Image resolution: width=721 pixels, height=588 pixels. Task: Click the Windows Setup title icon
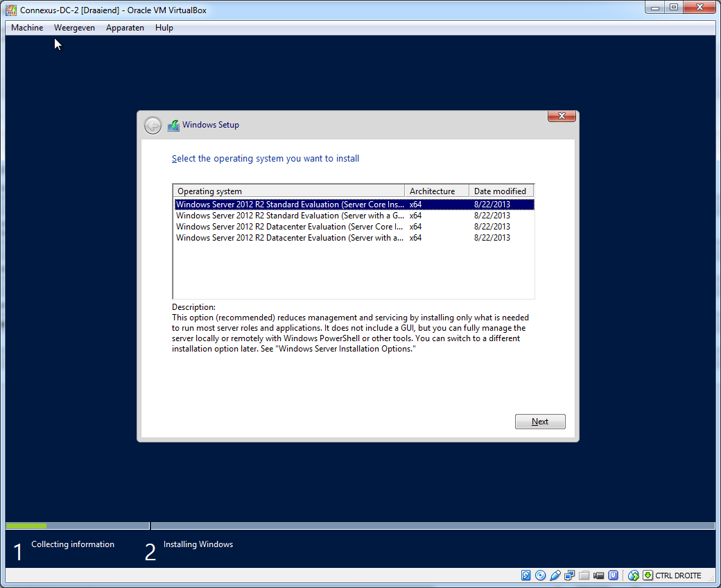[x=173, y=125]
